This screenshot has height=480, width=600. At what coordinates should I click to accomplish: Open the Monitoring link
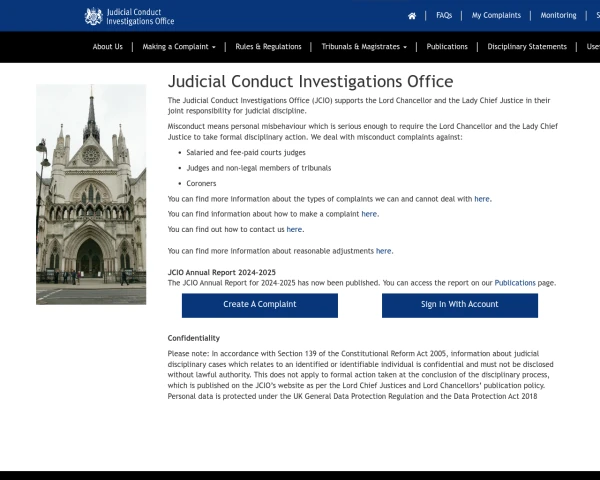click(558, 15)
